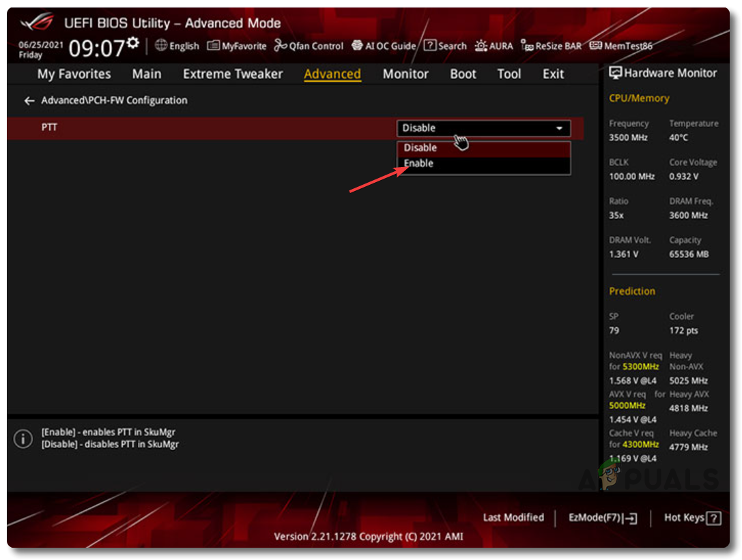
Task: Click the CPU/Memory section heading
Action: pos(639,98)
